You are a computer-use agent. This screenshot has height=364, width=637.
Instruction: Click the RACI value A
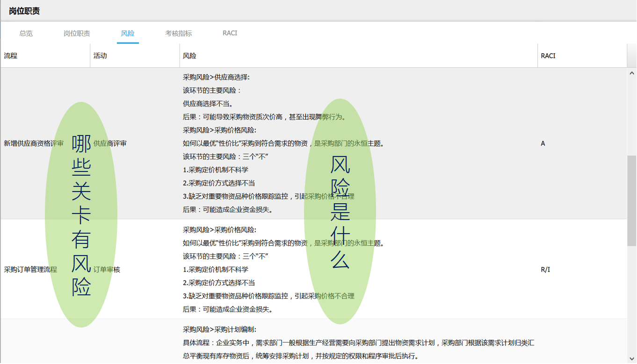point(543,143)
